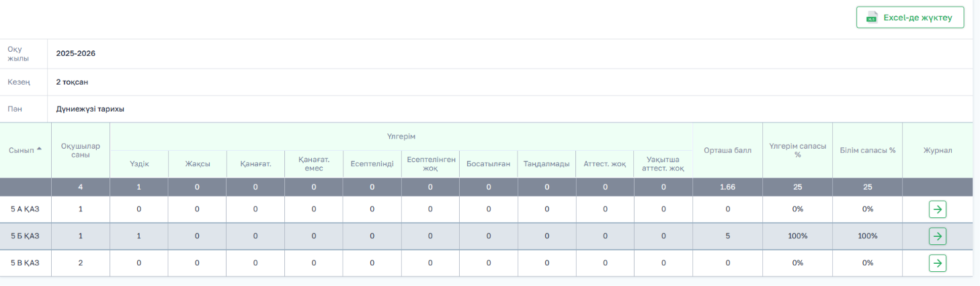980x286 pixels.
Task: Click the Оқушылар саны column header
Action: (x=81, y=150)
